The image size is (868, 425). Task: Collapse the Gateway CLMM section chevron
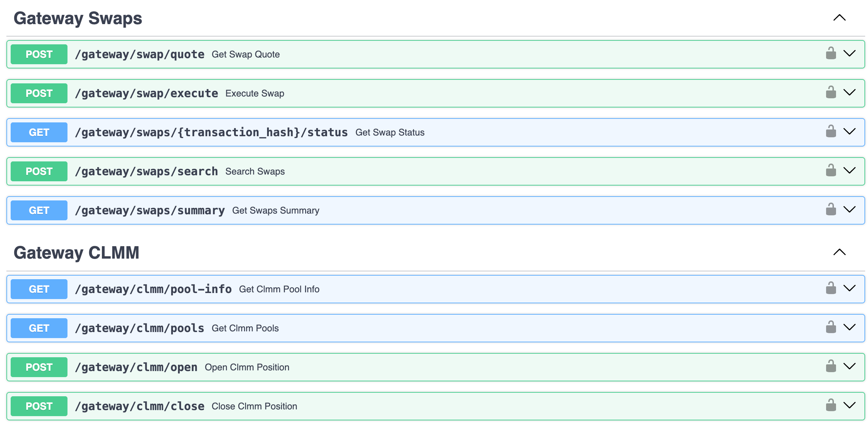click(840, 252)
